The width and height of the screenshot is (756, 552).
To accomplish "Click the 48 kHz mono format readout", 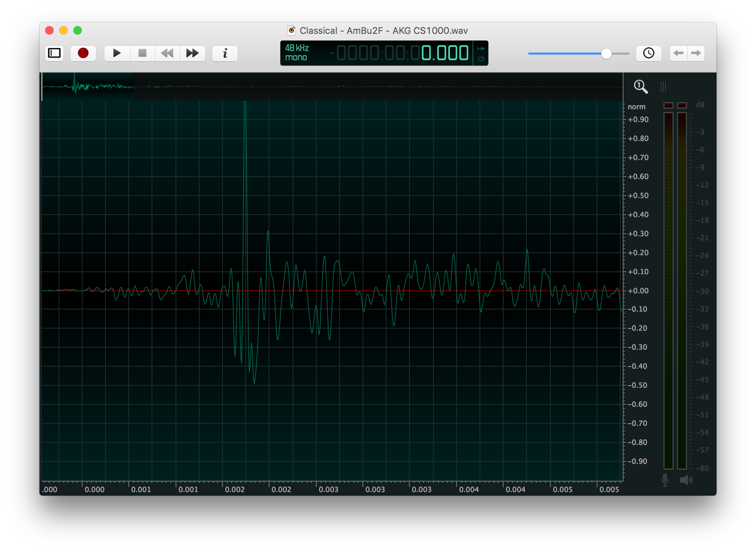I will [x=297, y=53].
